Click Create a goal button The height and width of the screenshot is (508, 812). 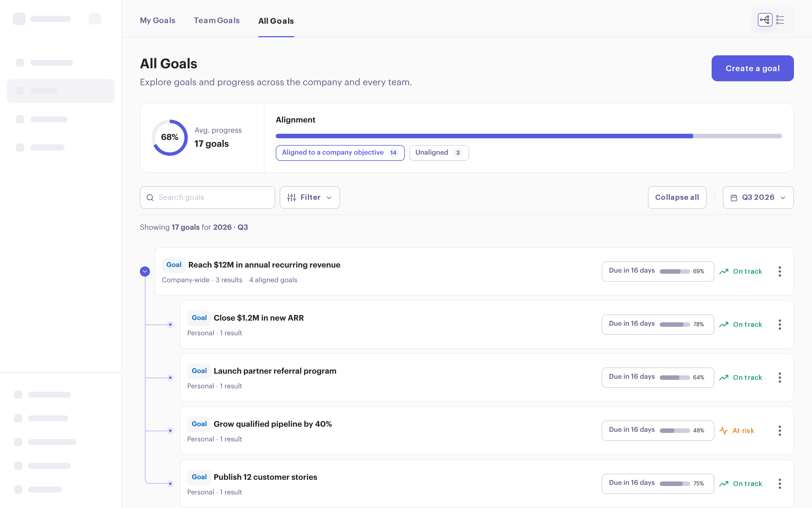click(753, 68)
